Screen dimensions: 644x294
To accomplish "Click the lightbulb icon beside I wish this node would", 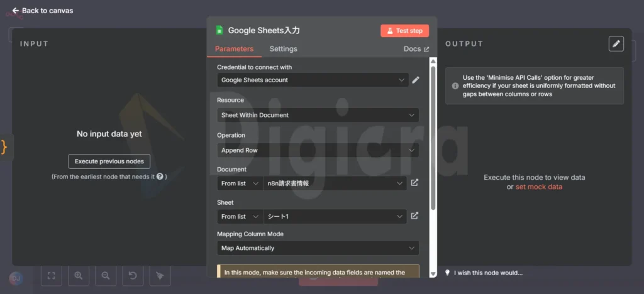I will click(x=448, y=273).
